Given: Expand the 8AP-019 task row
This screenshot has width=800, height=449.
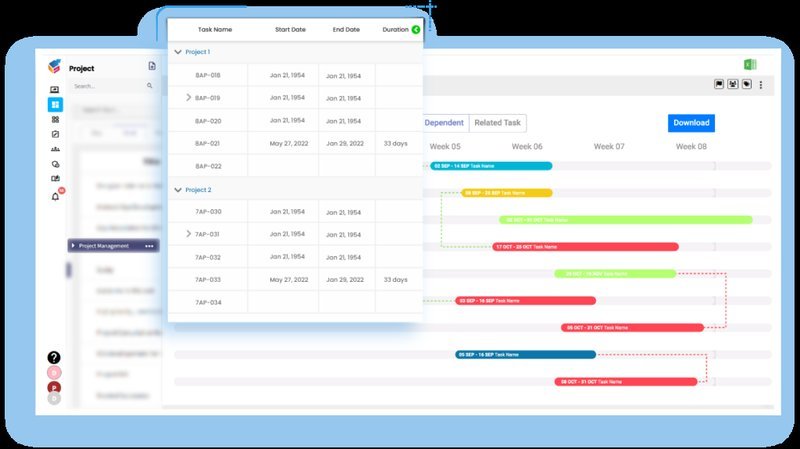Looking at the screenshot, I should 188,97.
